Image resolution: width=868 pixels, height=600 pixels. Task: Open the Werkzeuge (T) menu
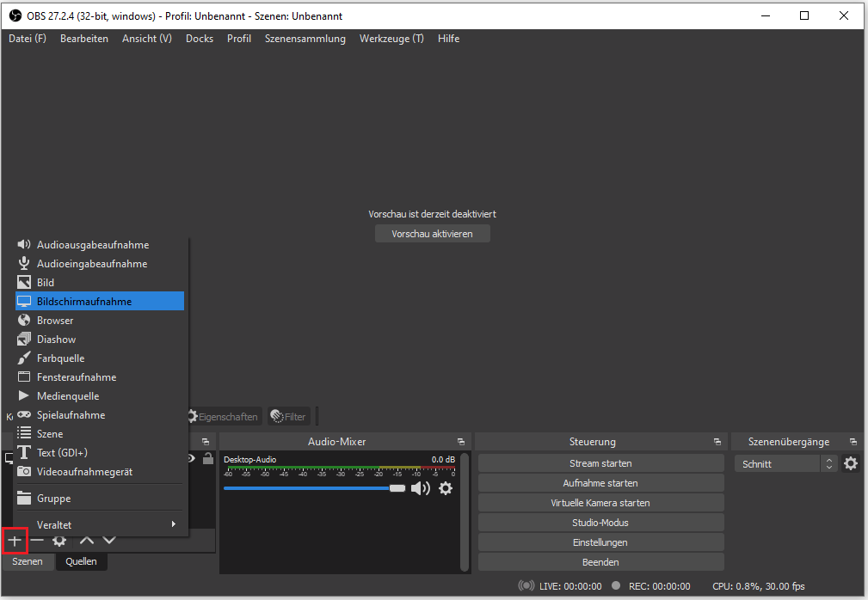click(391, 39)
